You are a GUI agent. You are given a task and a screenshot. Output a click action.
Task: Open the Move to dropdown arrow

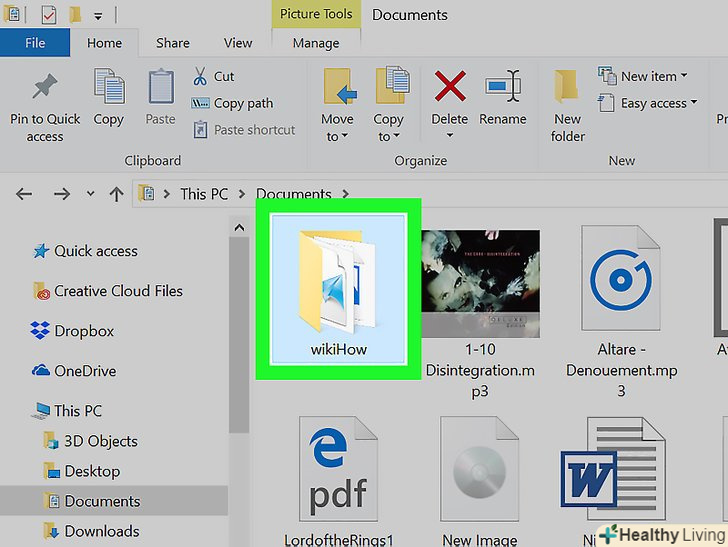344,136
